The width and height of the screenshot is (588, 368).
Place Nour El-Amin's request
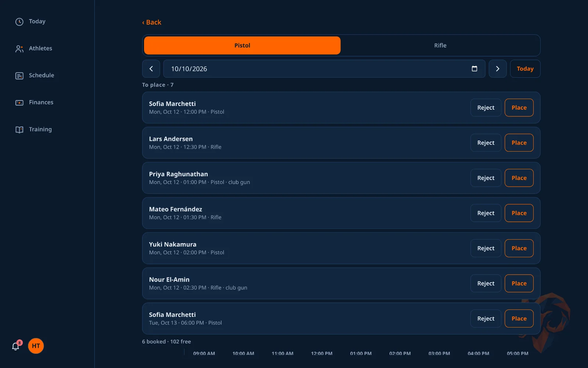(x=519, y=283)
